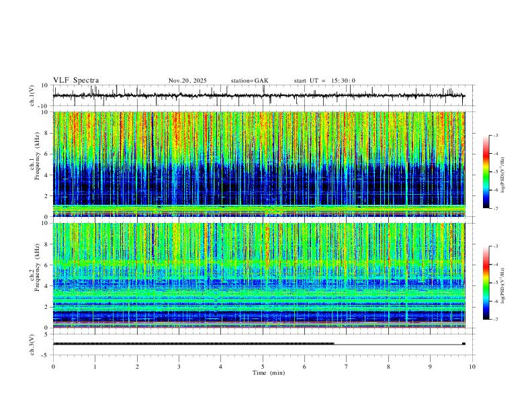Viewport: 532px width, 411px height.
Task: Click time axis tick label "1"
Action: click(x=95, y=367)
